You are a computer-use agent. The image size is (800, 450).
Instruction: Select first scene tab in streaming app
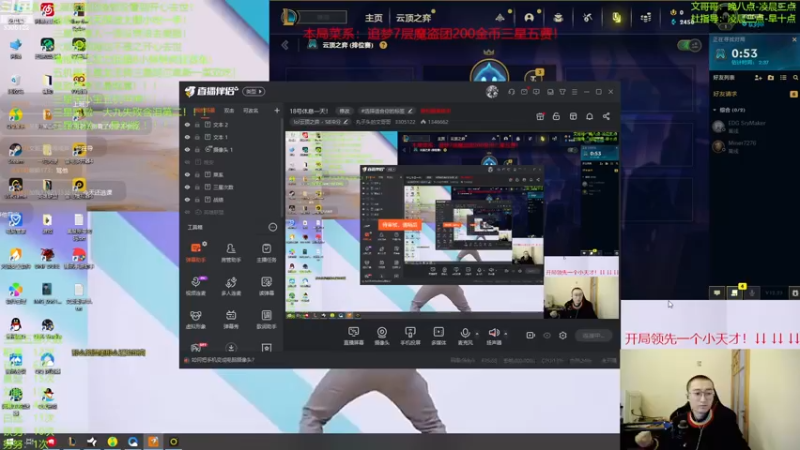[x=205, y=111]
